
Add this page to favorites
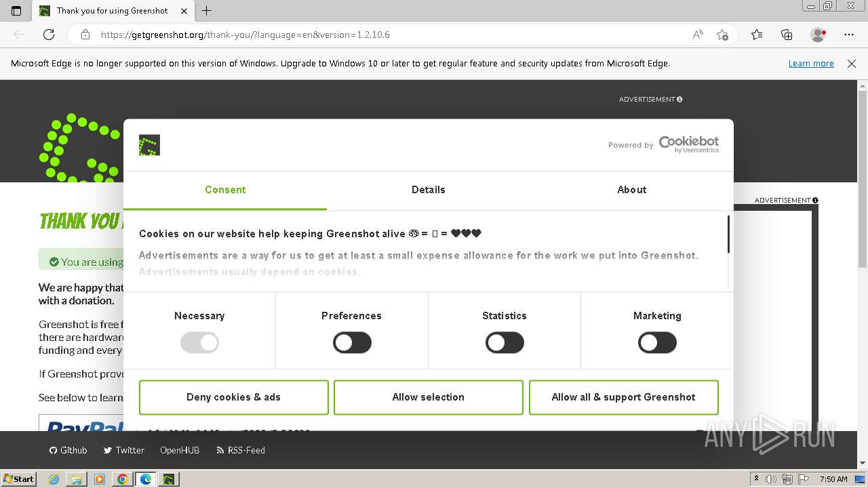coord(722,35)
